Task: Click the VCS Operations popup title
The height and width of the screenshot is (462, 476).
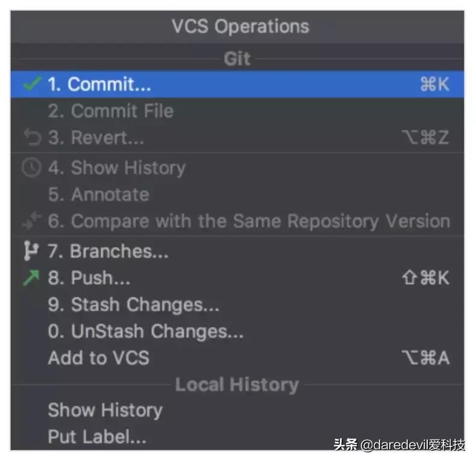Action: (x=240, y=27)
